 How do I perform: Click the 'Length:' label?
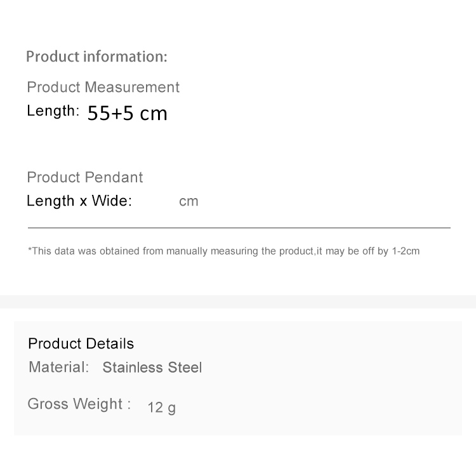click(x=53, y=111)
